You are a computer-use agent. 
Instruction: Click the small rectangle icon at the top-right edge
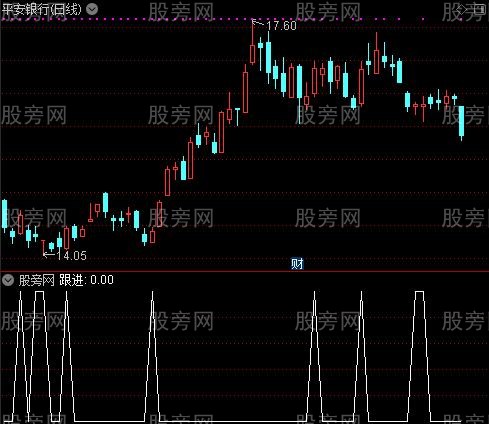point(479,9)
